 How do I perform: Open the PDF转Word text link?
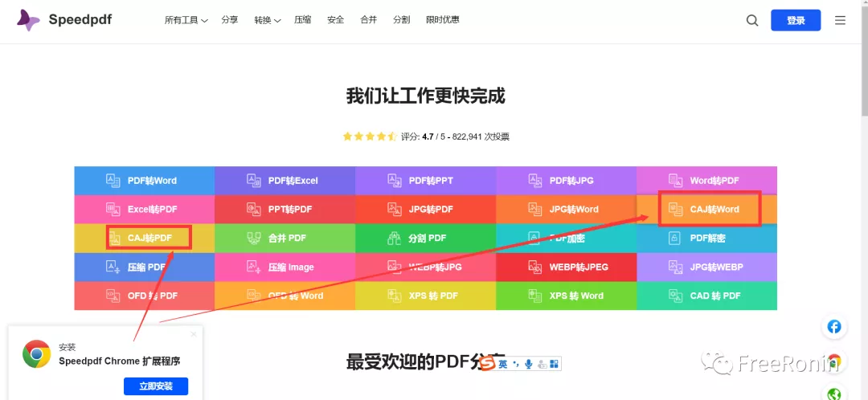pyautogui.click(x=152, y=181)
